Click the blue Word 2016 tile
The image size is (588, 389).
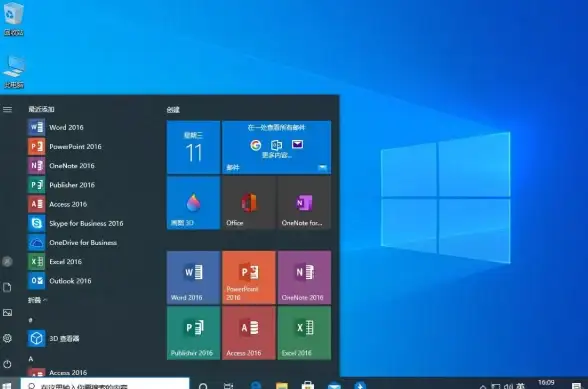click(193, 277)
